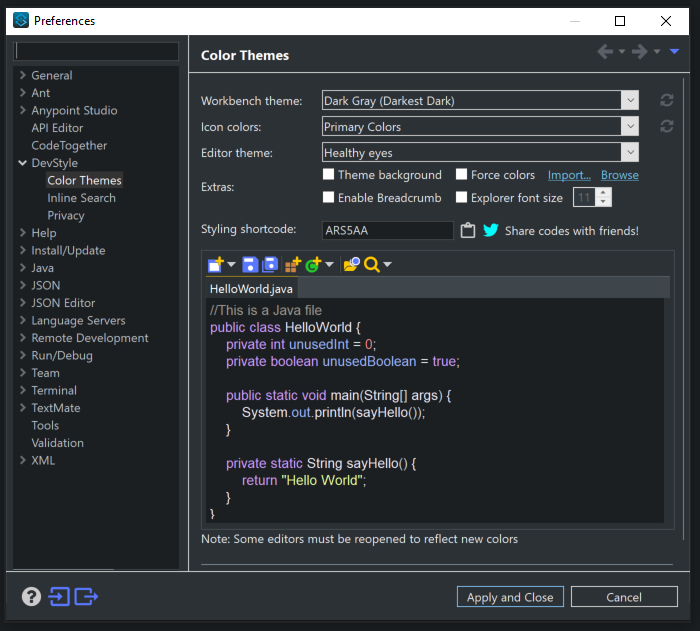This screenshot has height=631, width=700.
Task: Click the import preferences icon at bottom left
Action: pyautogui.click(x=60, y=597)
